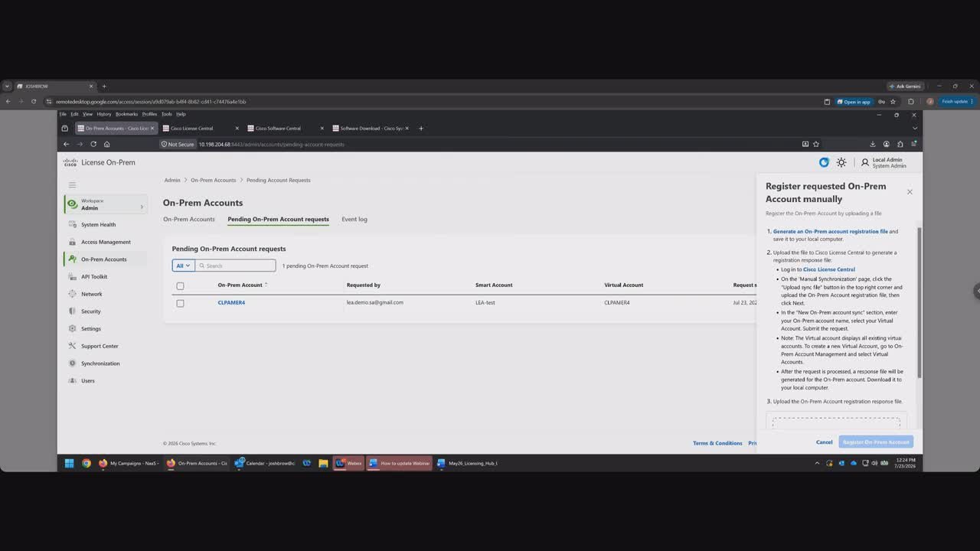
Task: Open Access Management lock icon
Action: [73, 242]
